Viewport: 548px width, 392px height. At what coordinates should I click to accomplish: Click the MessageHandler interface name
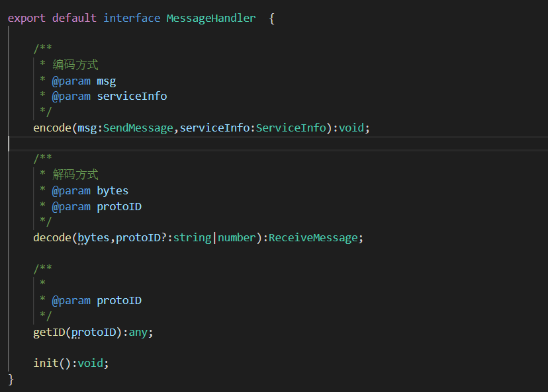[211, 18]
